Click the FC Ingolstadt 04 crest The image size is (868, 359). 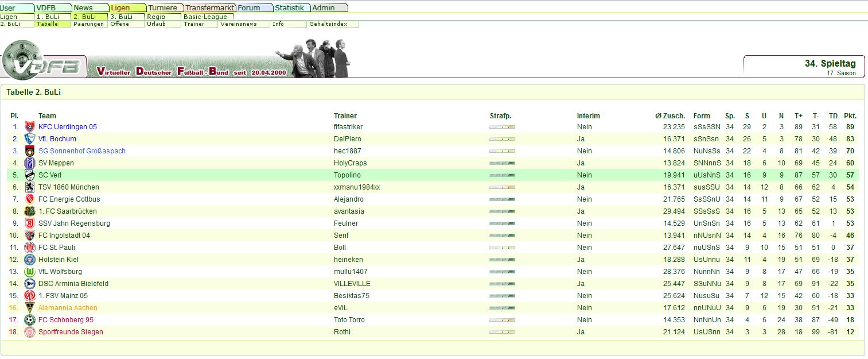30,236
